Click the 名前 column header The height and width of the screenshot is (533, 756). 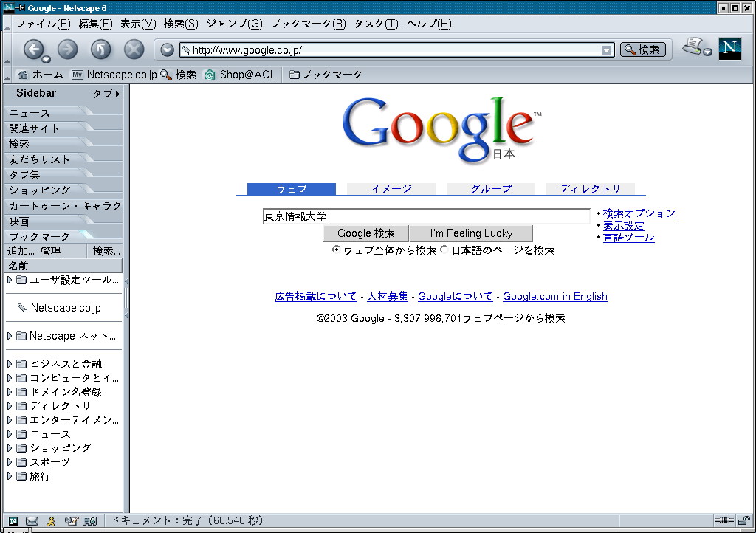pos(63,266)
